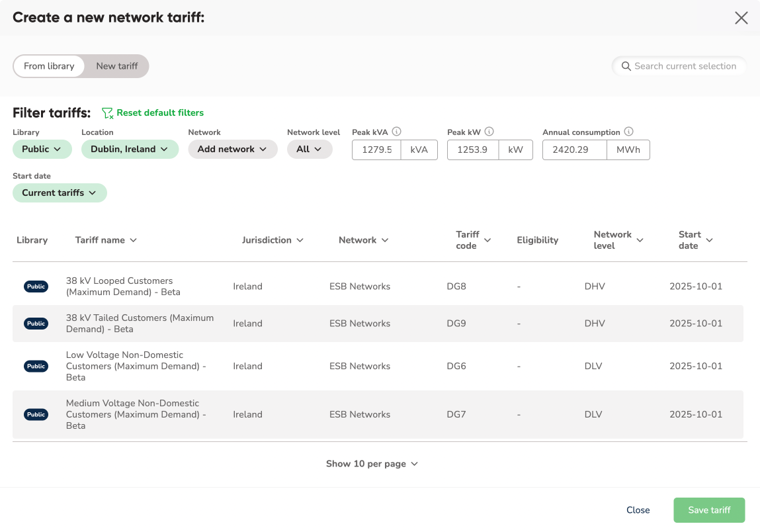
Task: Sort by Network level column header
Action: pyautogui.click(x=618, y=240)
